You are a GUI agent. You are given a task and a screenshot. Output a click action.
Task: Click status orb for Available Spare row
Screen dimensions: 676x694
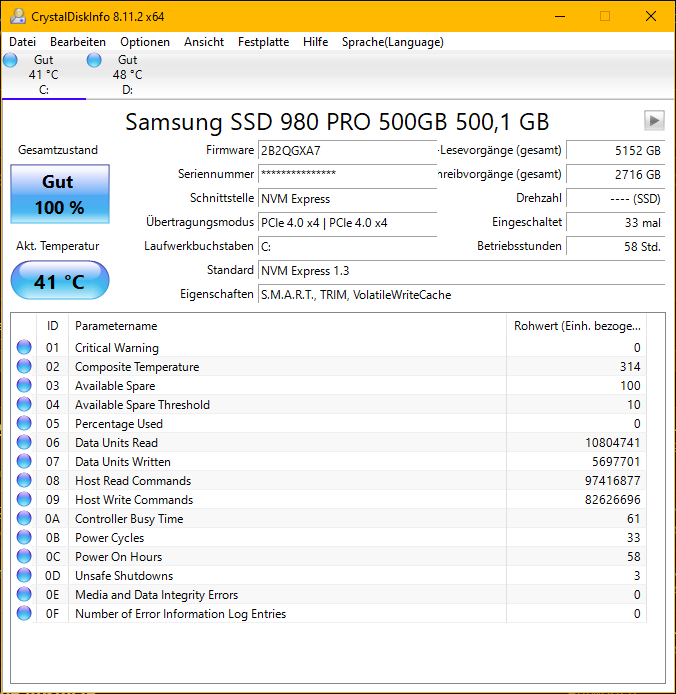[24, 386]
